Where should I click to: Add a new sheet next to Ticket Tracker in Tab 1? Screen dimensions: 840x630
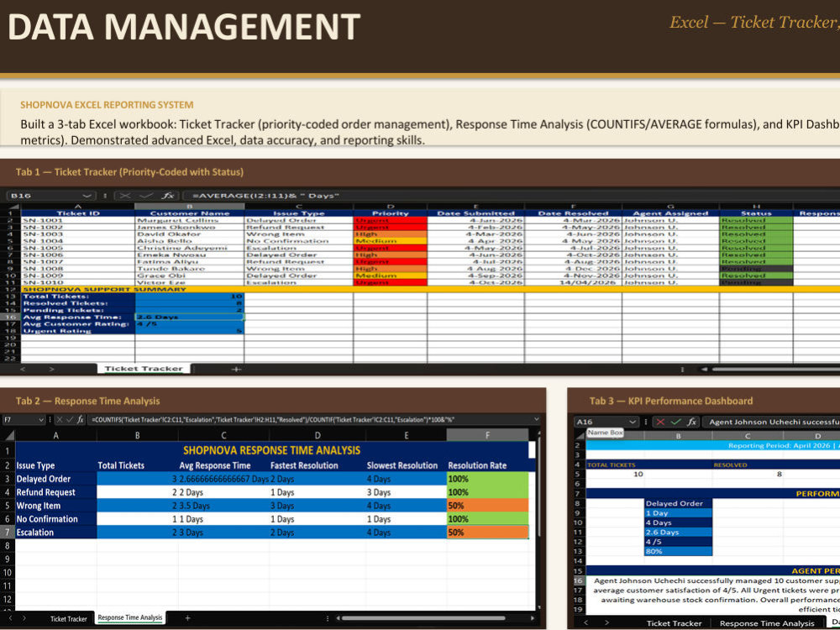(x=236, y=369)
